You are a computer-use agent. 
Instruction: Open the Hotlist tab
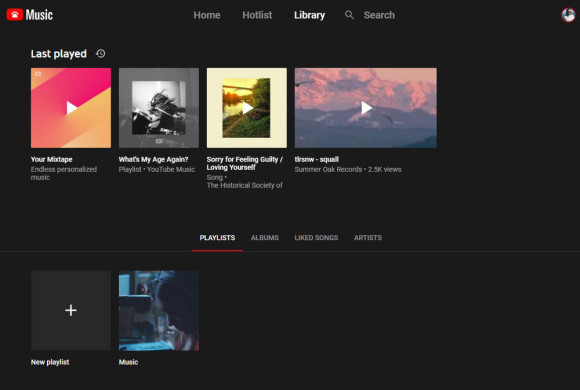coord(257,15)
